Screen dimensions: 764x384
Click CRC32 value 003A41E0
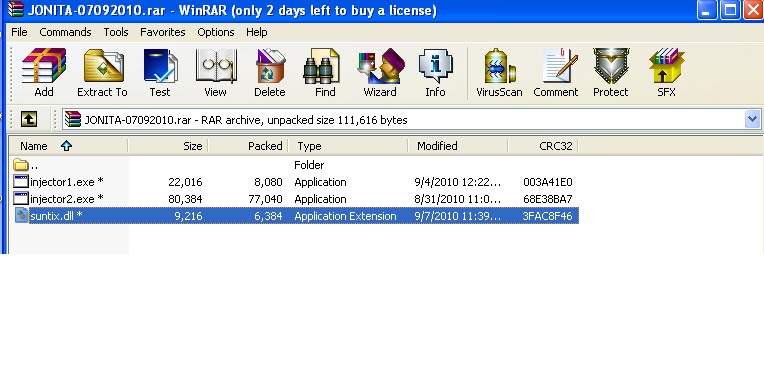[548, 182]
